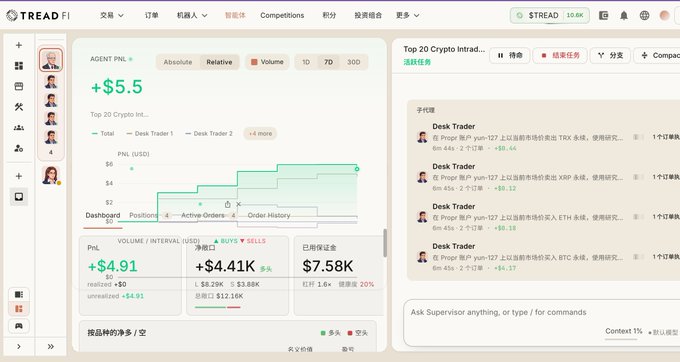Expand the 更多 dropdown menu
This screenshot has height=362, width=680.
pos(407,15)
